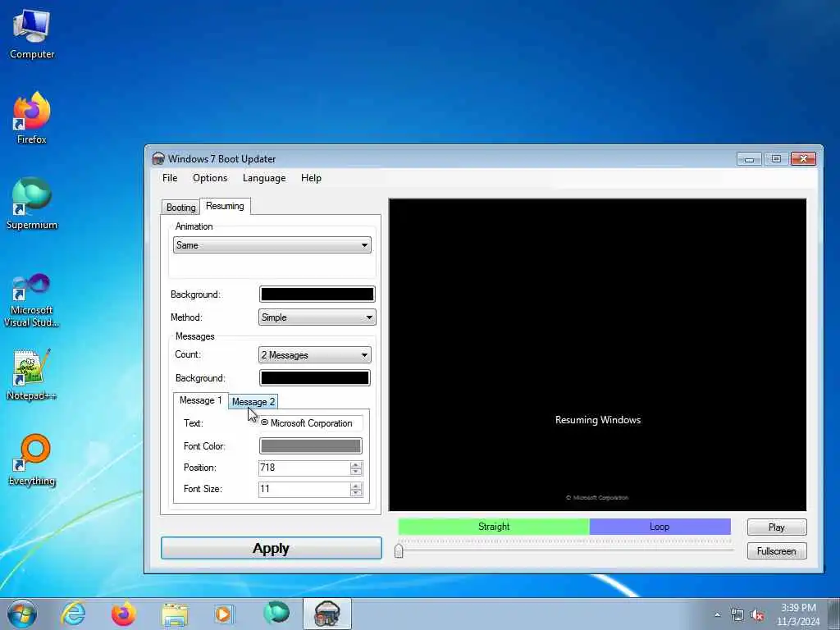This screenshot has width=840, height=630.
Task: Open Windows Media Player from taskbar
Action: tap(225, 614)
